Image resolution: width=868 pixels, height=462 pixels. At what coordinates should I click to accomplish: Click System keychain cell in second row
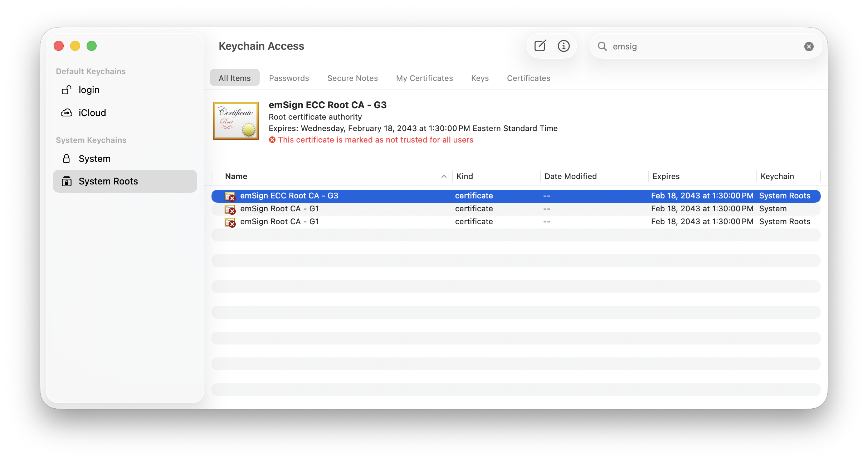tap(772, 209)
